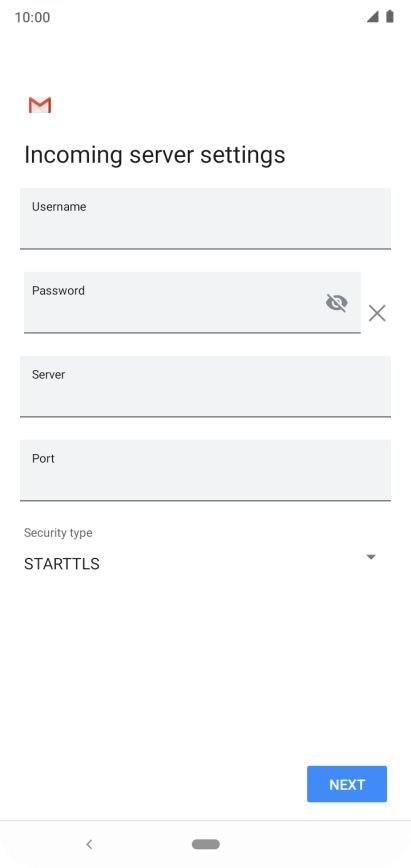The width and height of the screenshot is (411, 868).
Task: Tap the Username field label
Action: 59,206
